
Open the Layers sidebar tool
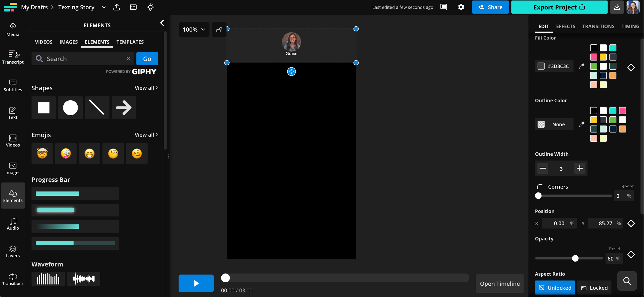(x=13, y=252)
